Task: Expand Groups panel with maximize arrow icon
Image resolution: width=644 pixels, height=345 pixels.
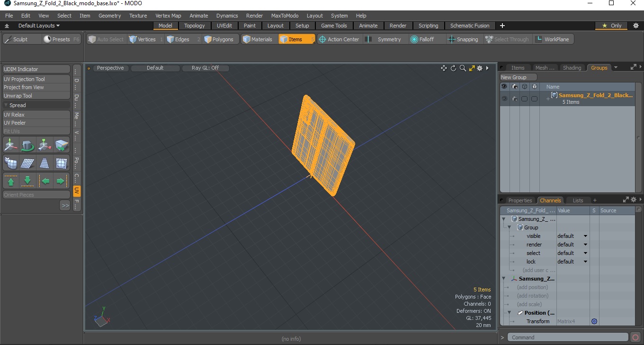Action: tap(633, 67)
